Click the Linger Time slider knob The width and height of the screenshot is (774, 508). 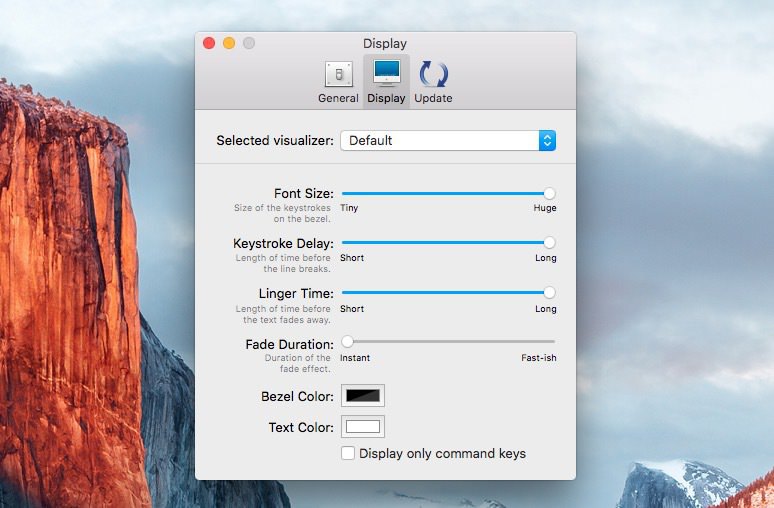tap(549, 293)
